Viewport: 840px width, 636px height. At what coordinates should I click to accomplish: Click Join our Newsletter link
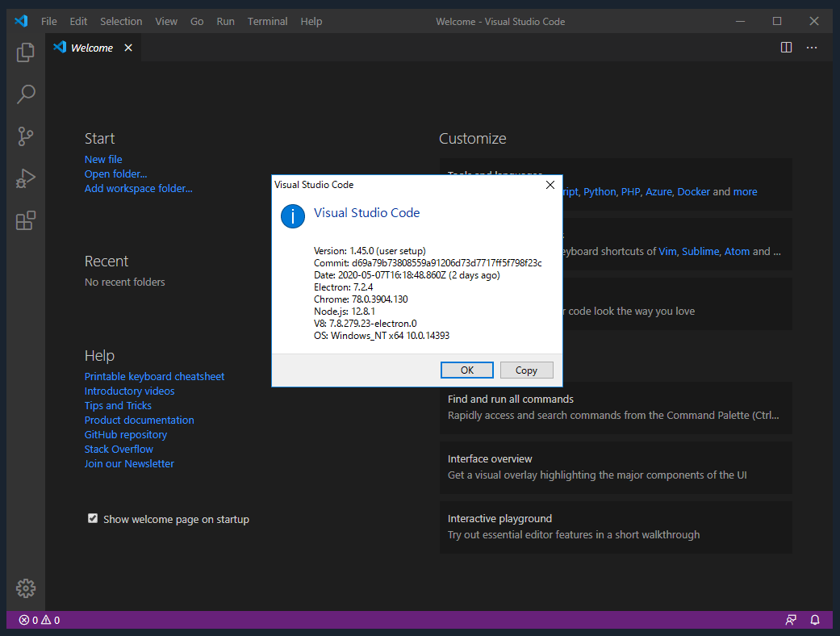point(129,463)
